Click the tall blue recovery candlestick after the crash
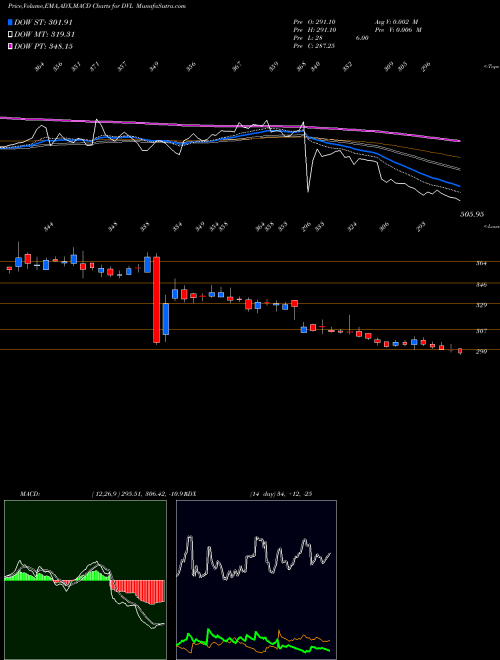500x660 pixels. pos(166,319)
